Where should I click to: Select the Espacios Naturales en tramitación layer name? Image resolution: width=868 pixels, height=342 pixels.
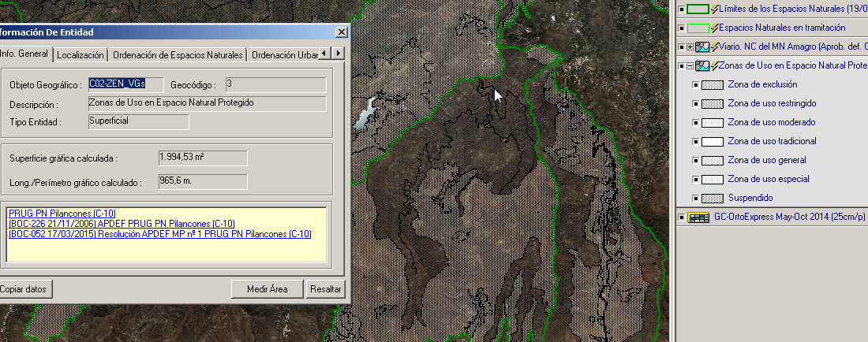click(x=782, y=28)
